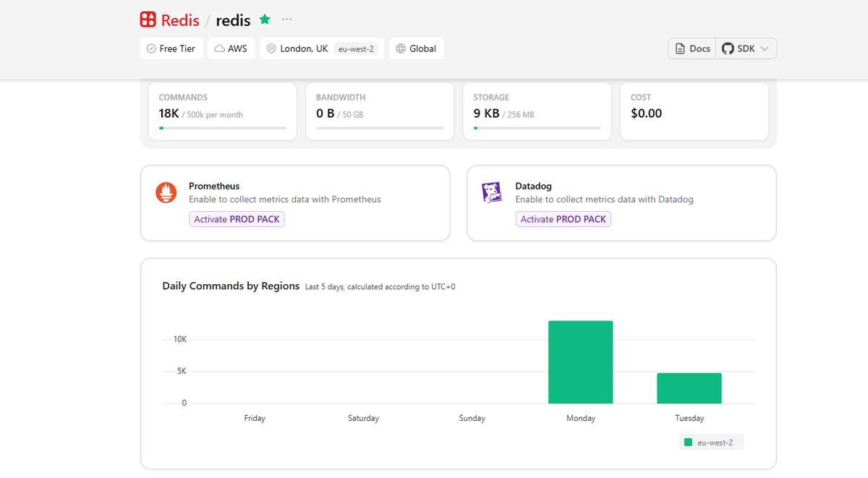Image resolution: width=868 pixels, height=478 pixels.
Task: Click the Monday x-axis label
Action: 581,418
